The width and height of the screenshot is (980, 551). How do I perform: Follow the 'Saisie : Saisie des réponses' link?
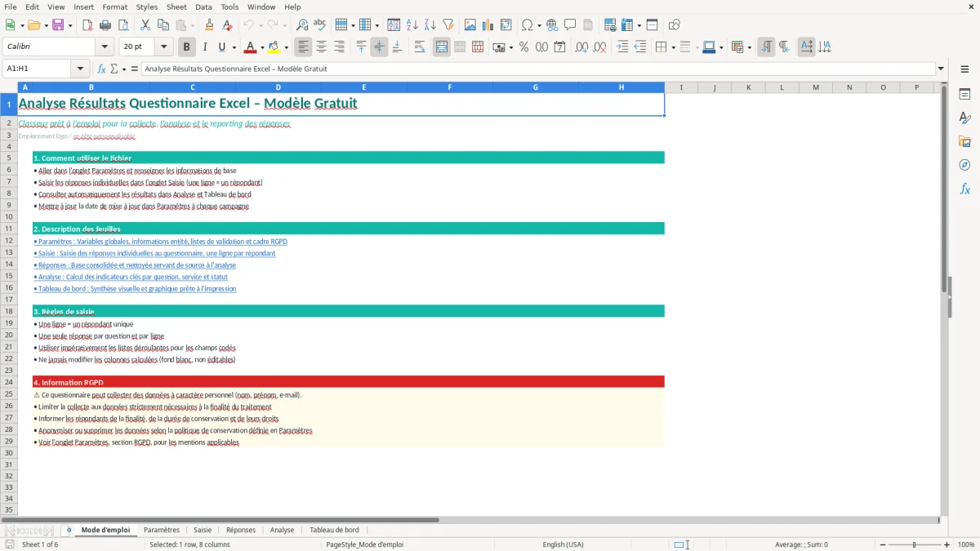154,253
